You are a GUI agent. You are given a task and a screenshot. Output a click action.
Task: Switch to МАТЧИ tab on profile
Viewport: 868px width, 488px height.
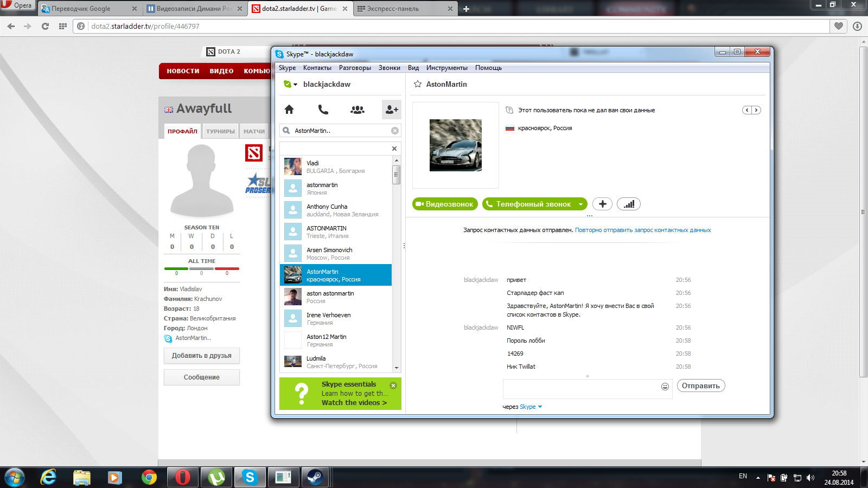pyautogui.click(x=254, y=131)
